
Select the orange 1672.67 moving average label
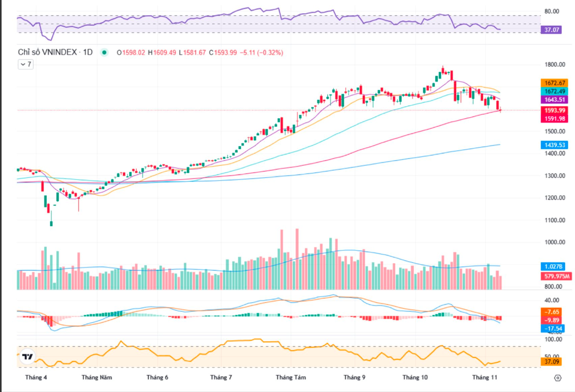click(x=555, y=83)
